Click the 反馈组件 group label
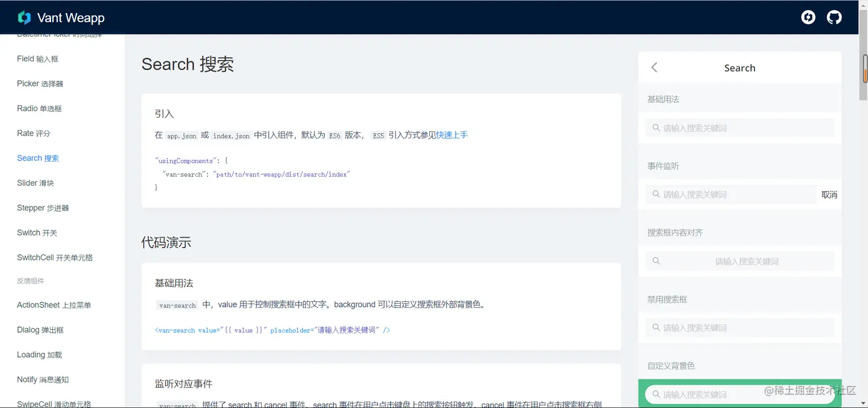868x408 pixels. (x=30, y=281)
